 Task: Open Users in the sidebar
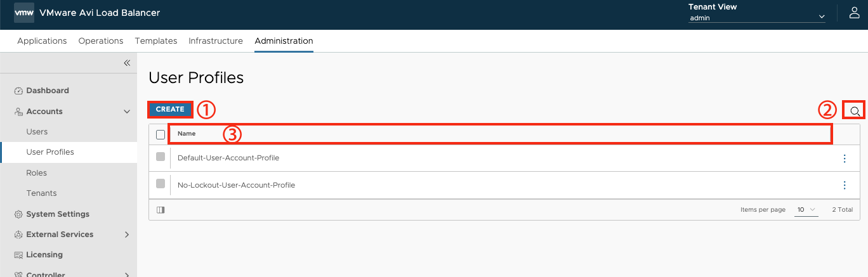(37, 132)
